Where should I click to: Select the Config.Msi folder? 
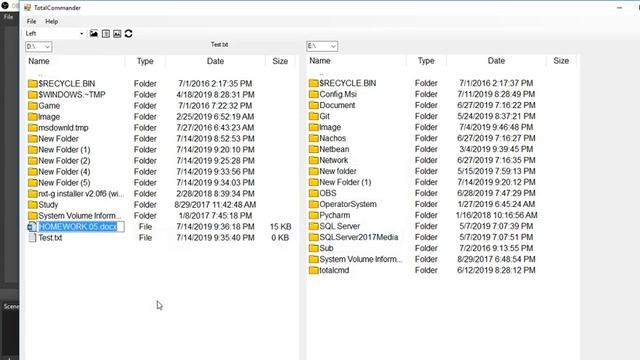click(x=333, y=94)
